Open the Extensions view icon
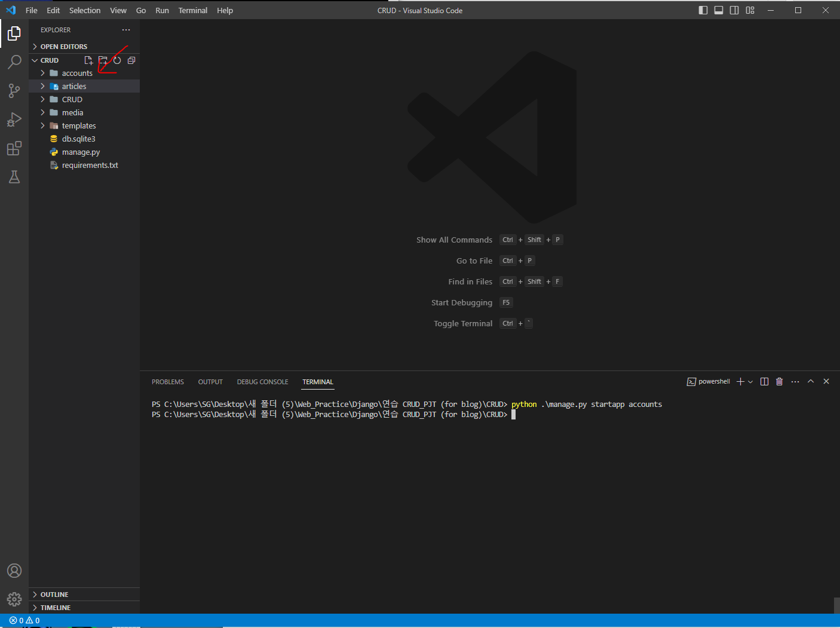This screenshot has height=628, width=840. coord(14,148)
